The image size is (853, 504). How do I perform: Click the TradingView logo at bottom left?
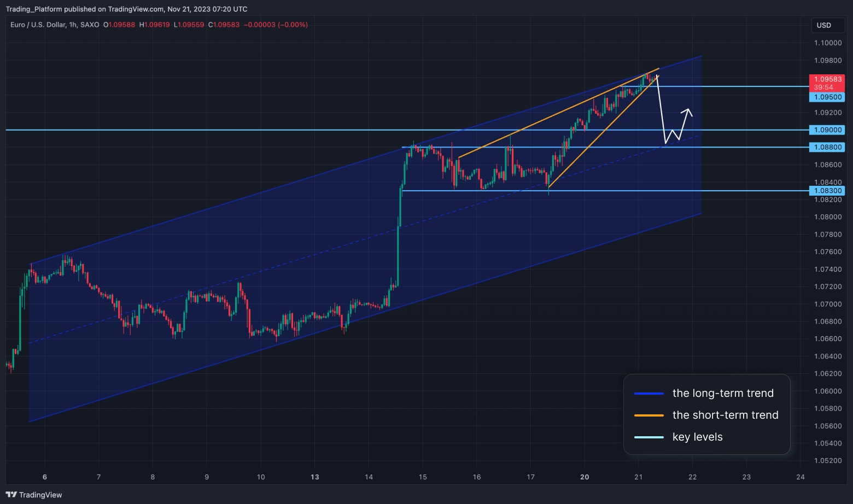point(34,495)
